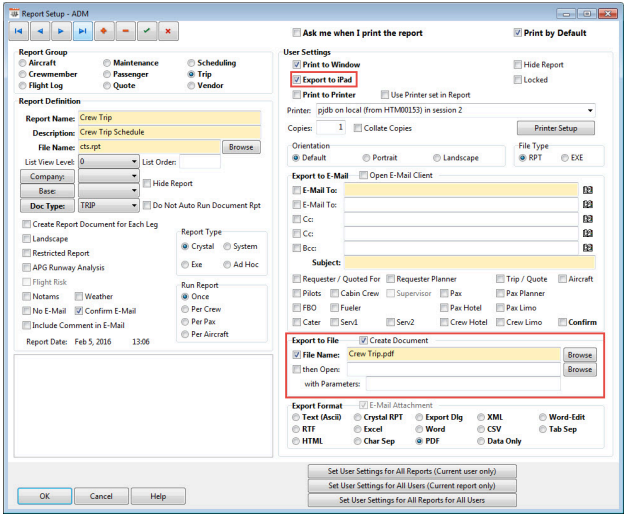Viewport: 625px width, 514px height.
Task: Select Aircraft report group radio
Action: [23, 63]
